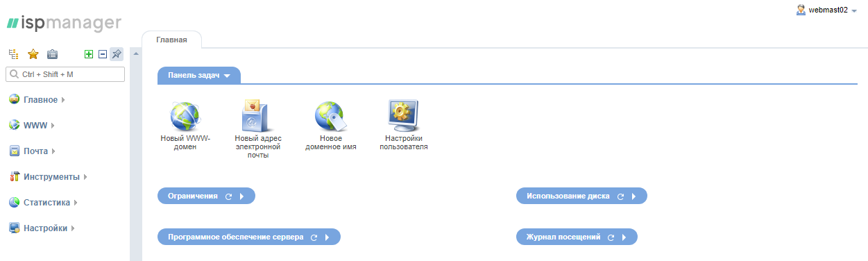Expand arrow next to Главное
Screen dimensions: 868x261
pos(63,100)
